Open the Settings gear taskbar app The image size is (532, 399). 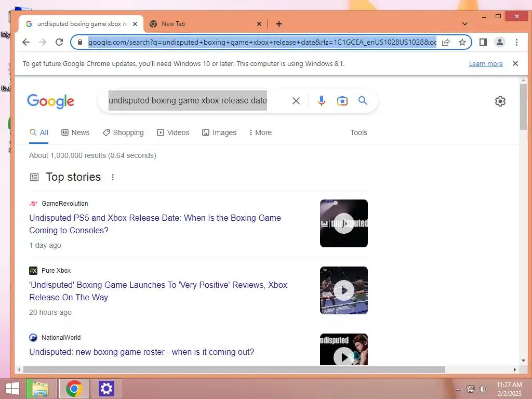click(106, 389)
